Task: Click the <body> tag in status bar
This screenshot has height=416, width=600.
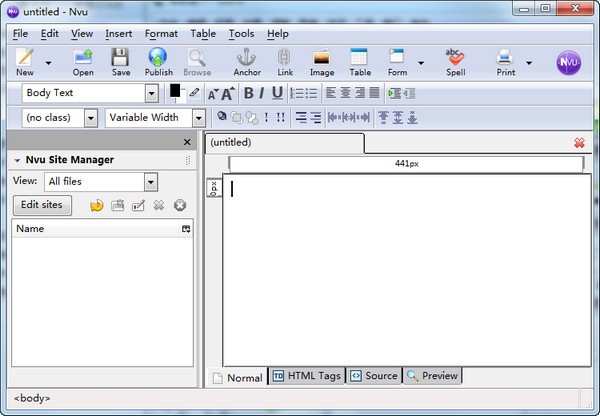Action: [32, 398]
